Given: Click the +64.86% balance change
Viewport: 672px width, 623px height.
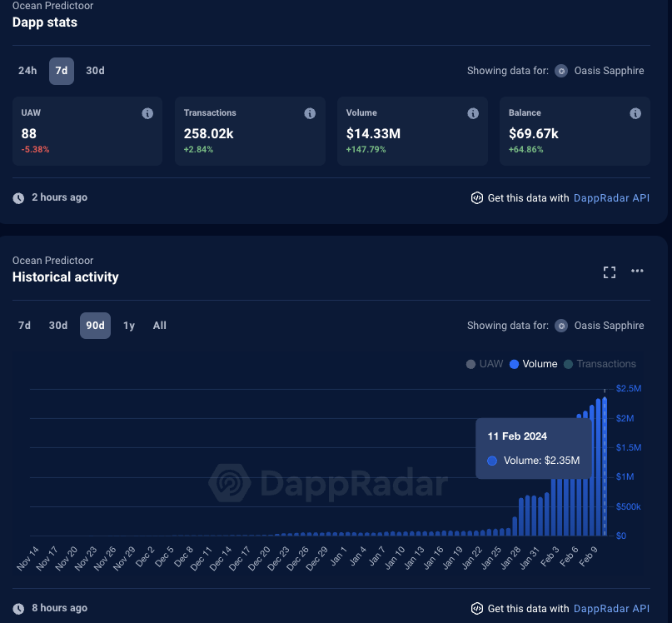Looking at the screenshot, I should tap(525, 149).
